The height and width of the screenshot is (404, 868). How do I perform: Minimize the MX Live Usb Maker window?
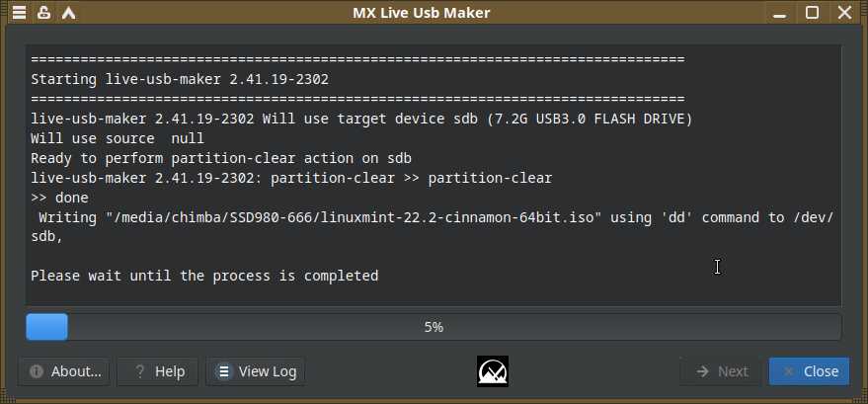[x=783, y=13]
